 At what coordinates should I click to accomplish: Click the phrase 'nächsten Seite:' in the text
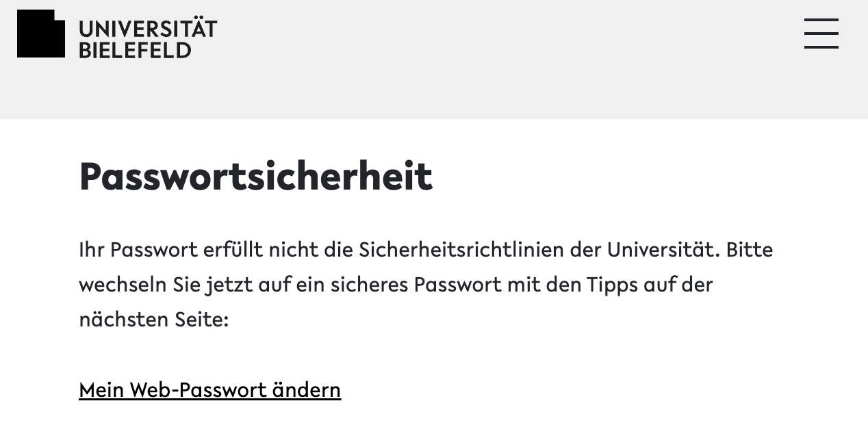153,320
